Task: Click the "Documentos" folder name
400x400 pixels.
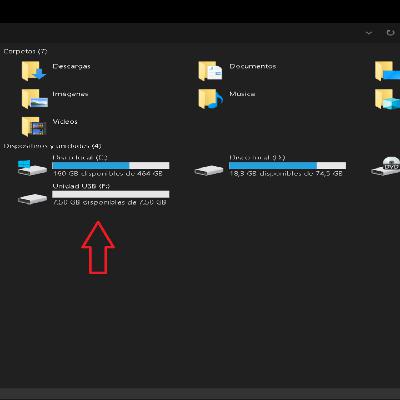Action: (253, 66)
